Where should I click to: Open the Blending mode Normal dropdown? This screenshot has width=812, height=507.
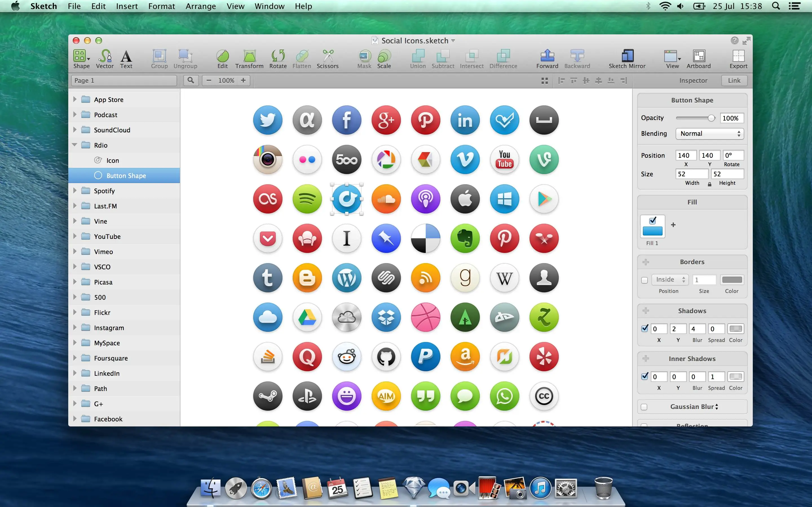[709, 134]
